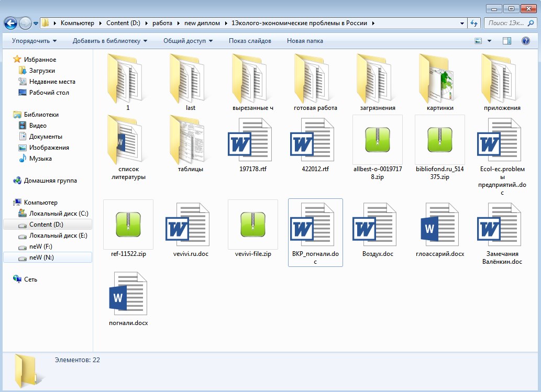Open the Общий доступ dropdown
This screenshot has width=541, height=392.
tap(187, 41)
